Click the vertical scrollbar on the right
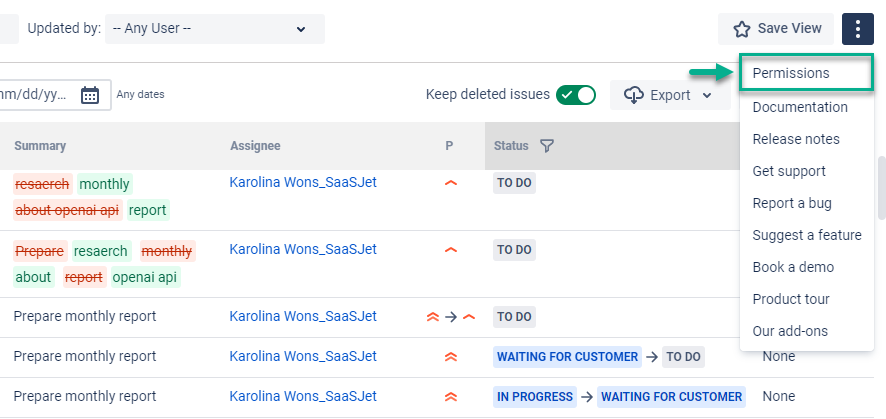Viewport: 886px width, 419px height. click(880, 187)
